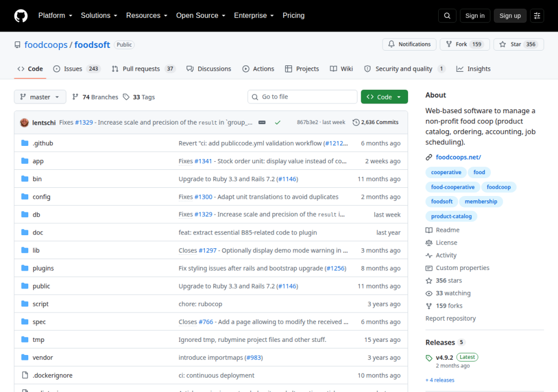558x392 pixels.
Task: Click the Custom properties note icon
Action: (429, 268)
